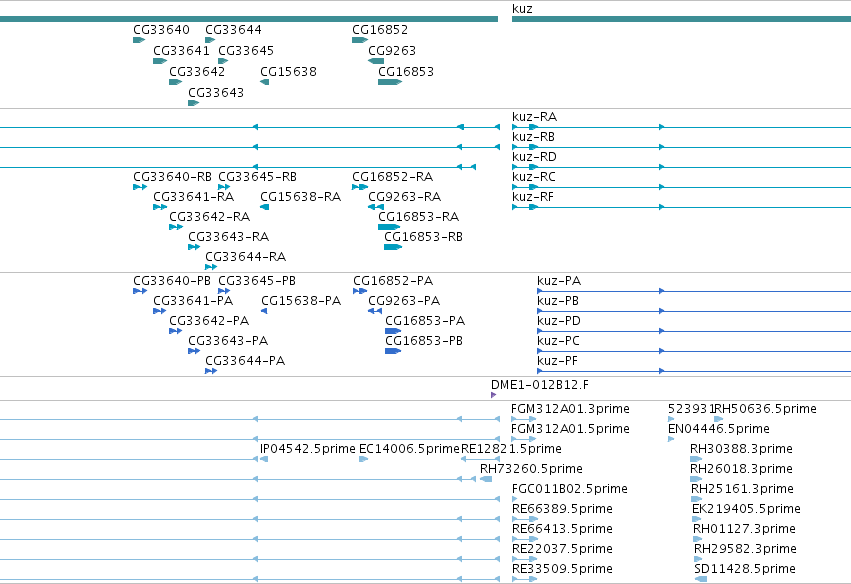The width and height of the screenshot is (851, 584).
Task: Click the kuz-PB protein label
Action: [x=558, y=301]
